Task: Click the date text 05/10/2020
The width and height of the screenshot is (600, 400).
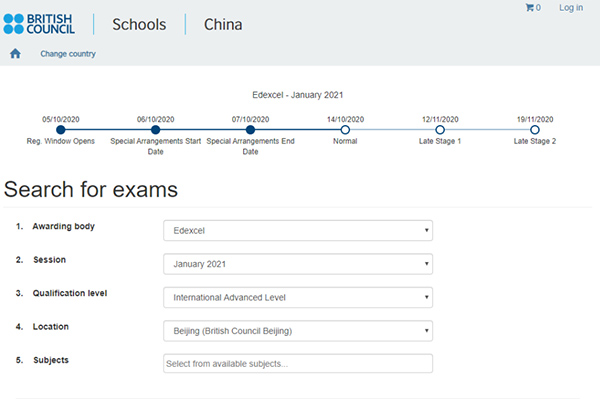Action: coord(60,119)
